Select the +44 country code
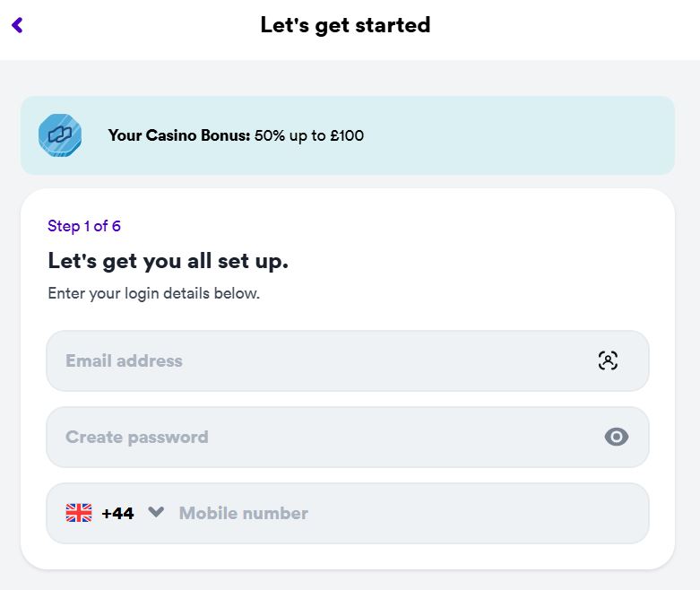Image resolution: width=700 pixels, height=590 pixels. coord(117,513)
